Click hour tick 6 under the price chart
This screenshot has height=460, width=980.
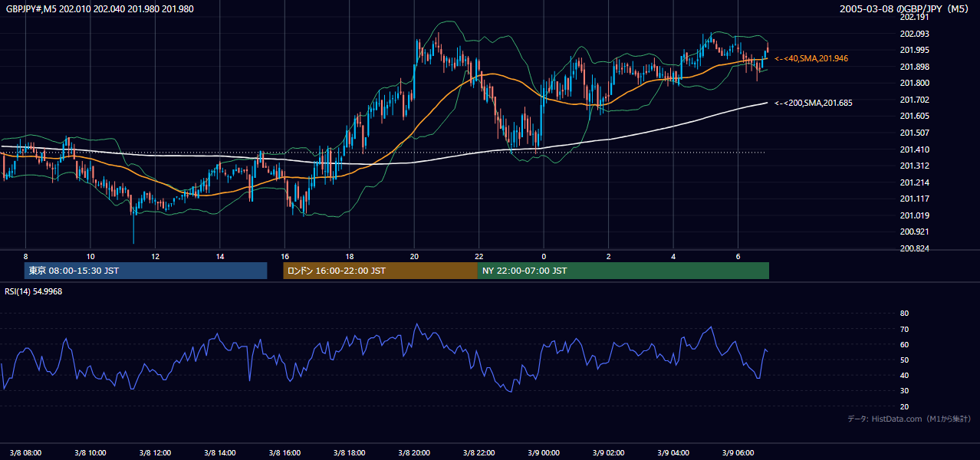tap(738, 256)
